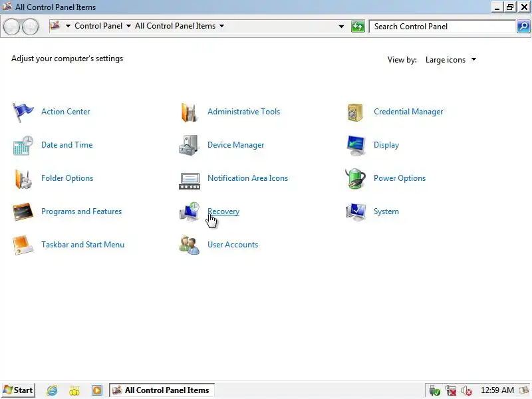Launch Internet Explorer from the taskbar
532x399 pixels.
coord(52,390)
